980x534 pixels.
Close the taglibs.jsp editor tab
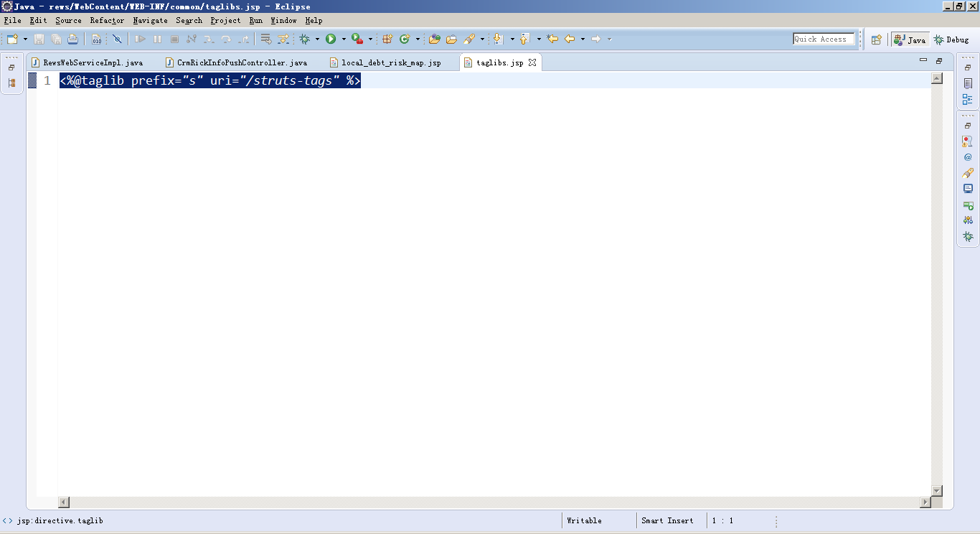(x=532, y=63)
